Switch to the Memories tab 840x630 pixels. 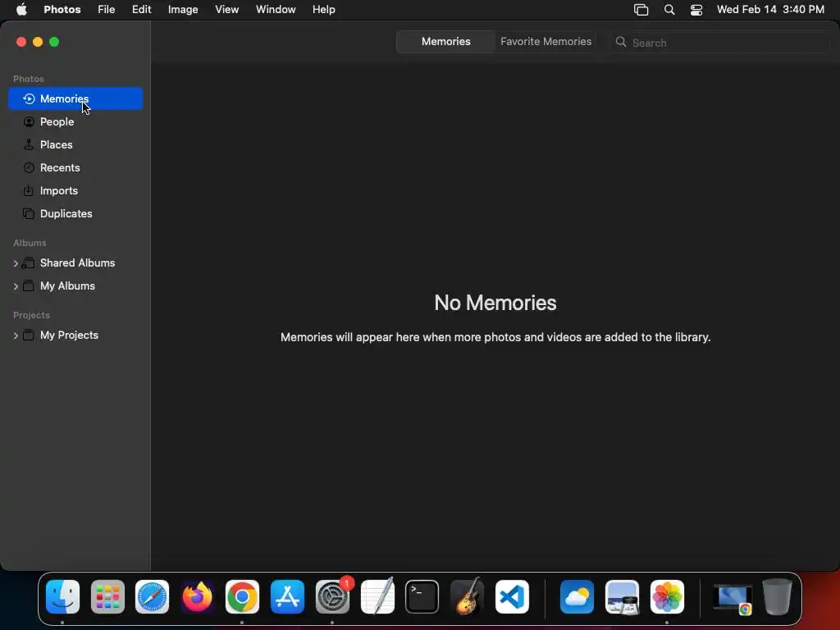click(x=445, y=42)
